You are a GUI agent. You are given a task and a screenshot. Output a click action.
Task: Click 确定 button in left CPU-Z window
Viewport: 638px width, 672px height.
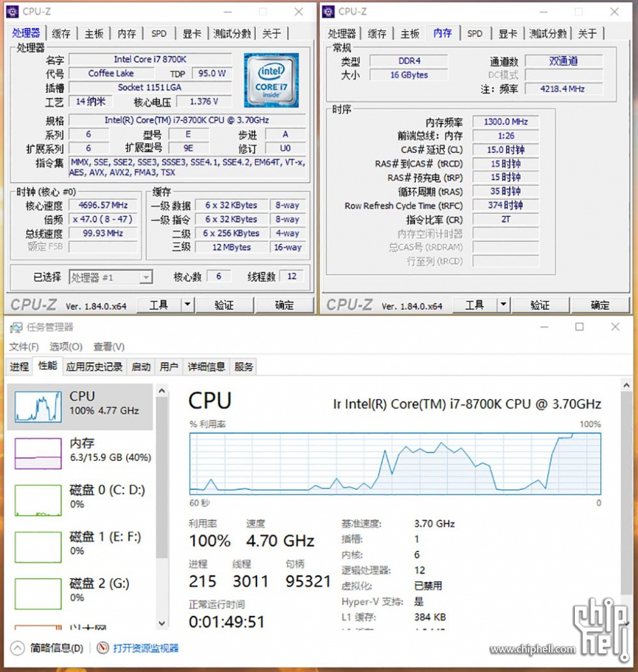[284, 305]
